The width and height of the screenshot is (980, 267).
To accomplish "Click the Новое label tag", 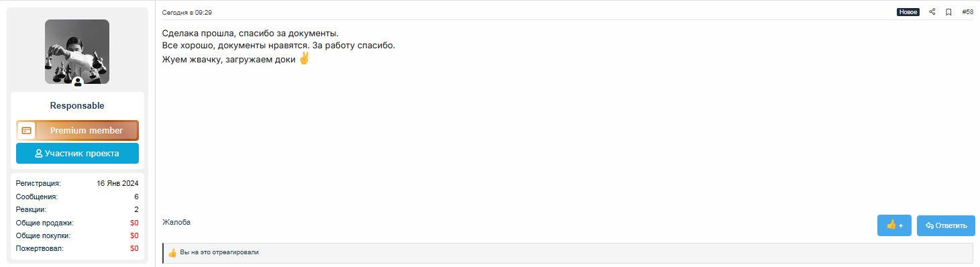I will [x=908, y=12].
